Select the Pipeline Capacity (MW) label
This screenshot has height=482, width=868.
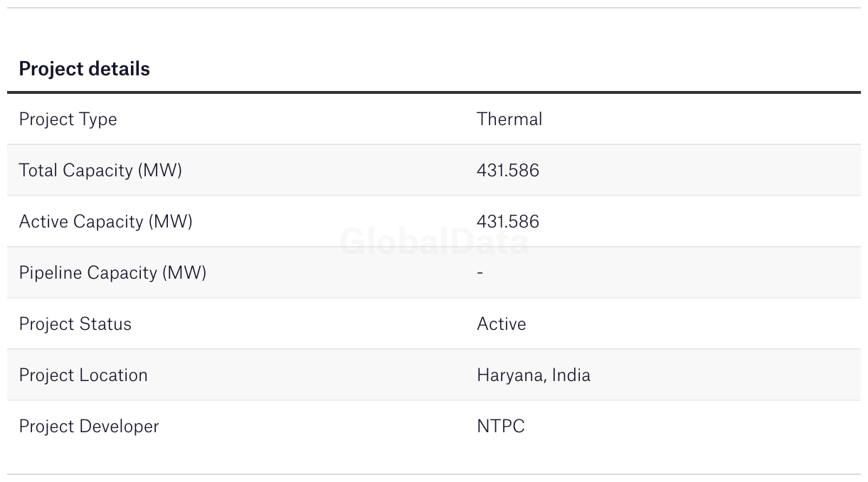(x=112, y=273)
